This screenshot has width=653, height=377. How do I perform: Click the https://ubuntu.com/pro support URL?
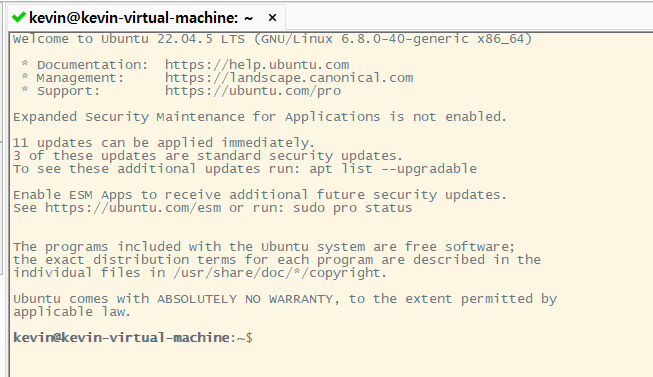tap(253, 91)
